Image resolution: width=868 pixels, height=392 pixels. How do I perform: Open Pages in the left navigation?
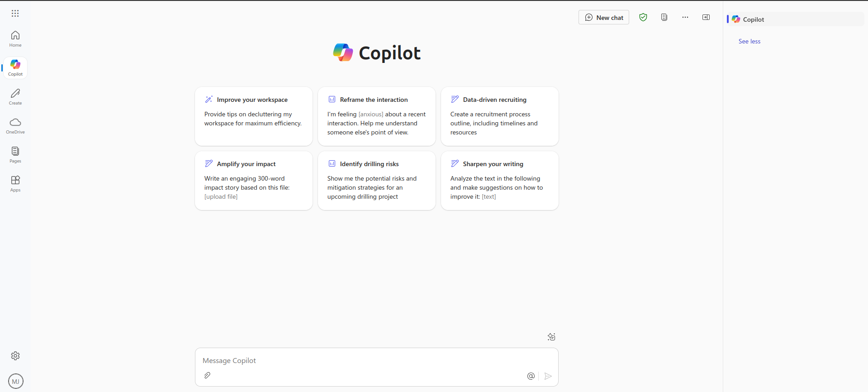pos(15,154)
